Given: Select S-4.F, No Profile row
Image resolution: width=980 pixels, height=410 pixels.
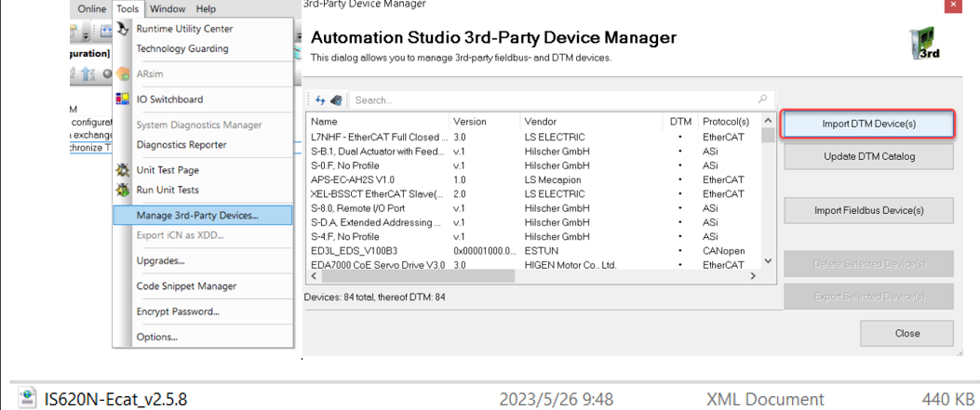Looking at the screenshot, I should (x=534, y=237).
